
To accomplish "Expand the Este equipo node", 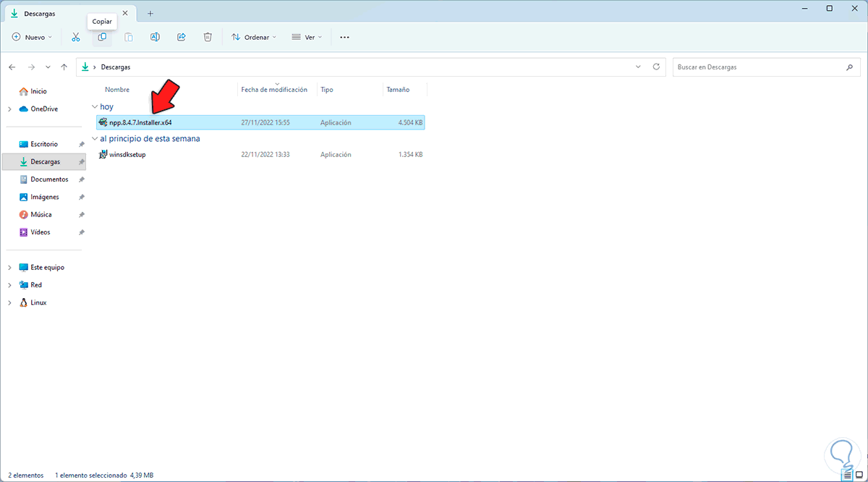I will tap(9, 267).
